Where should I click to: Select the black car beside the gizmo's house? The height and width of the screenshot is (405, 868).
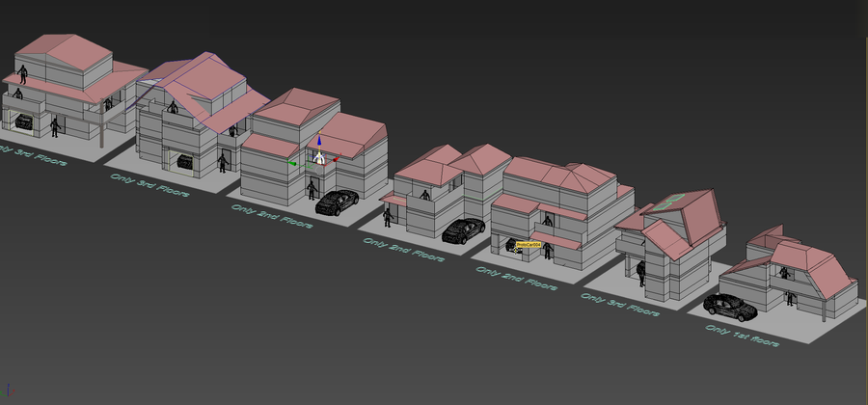pyautogui.click(x=337, y=202)
